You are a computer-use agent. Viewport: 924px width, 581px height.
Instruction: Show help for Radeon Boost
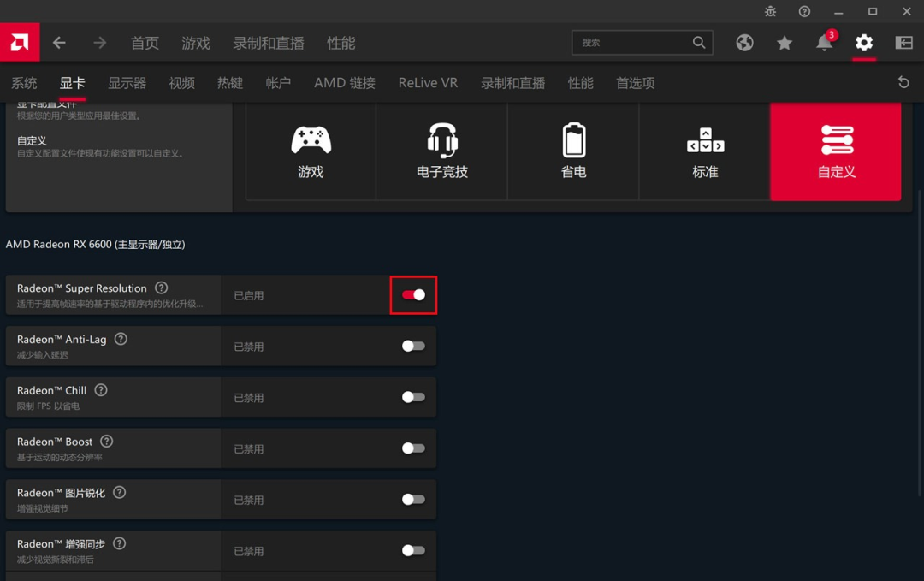point(107,442)
